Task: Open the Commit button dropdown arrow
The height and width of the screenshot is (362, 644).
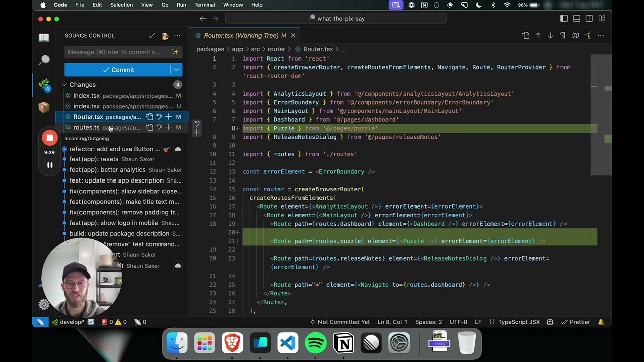Action: tap(176, 70)
